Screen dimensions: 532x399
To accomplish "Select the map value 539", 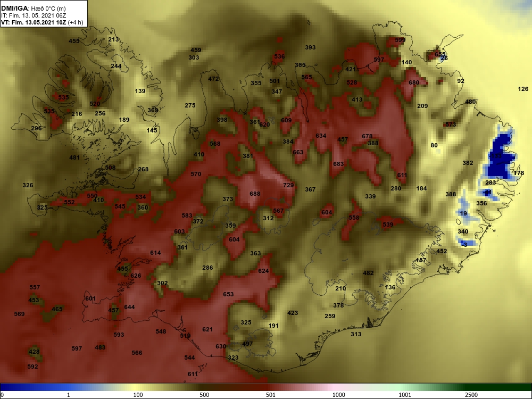I will pyautogui.click(x=388, y=225).
